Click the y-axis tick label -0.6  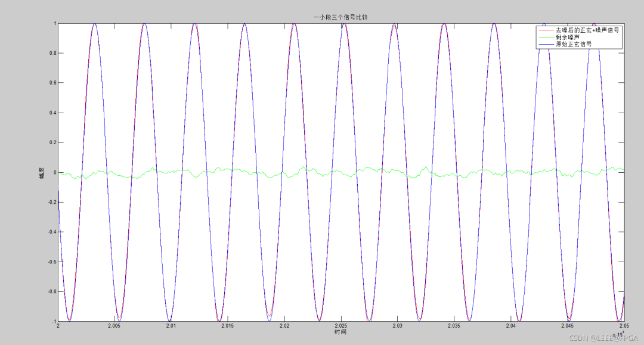point(51,262)
